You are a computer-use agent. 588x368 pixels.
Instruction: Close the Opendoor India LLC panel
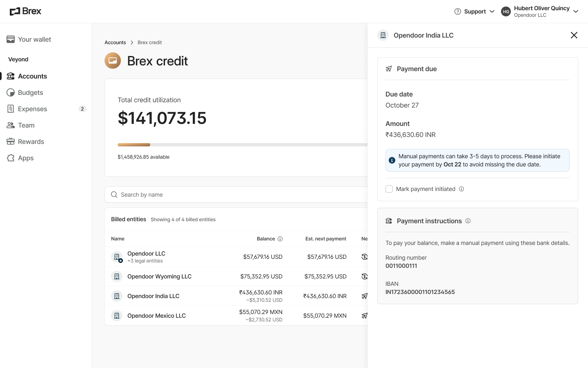point(574,35)
